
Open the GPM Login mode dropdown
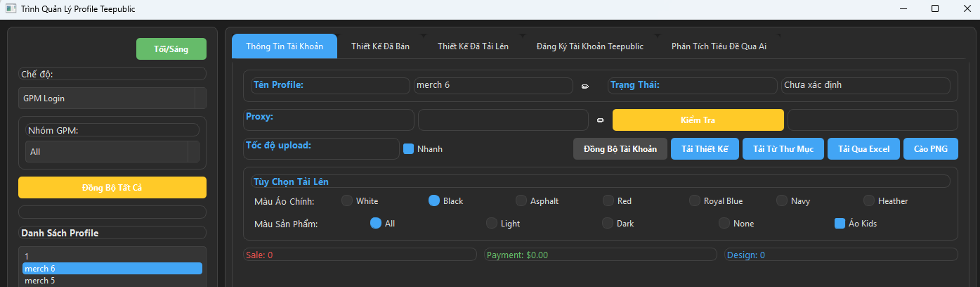200,98
